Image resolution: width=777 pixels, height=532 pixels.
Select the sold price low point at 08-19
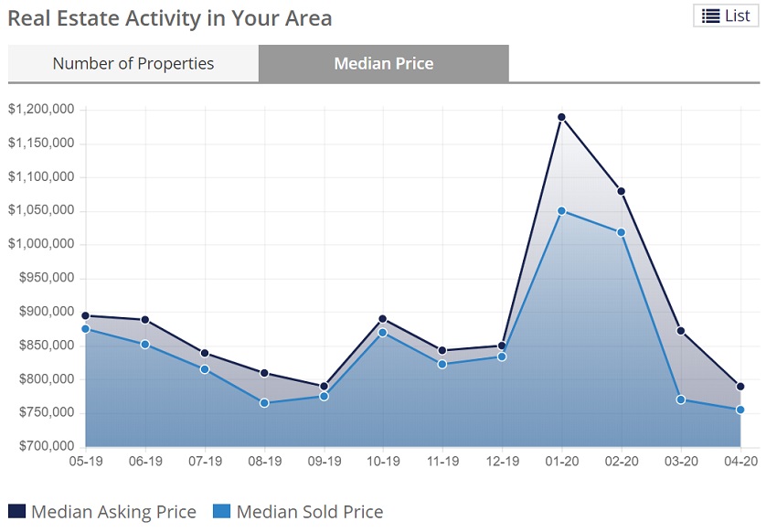tap(264, 403)
